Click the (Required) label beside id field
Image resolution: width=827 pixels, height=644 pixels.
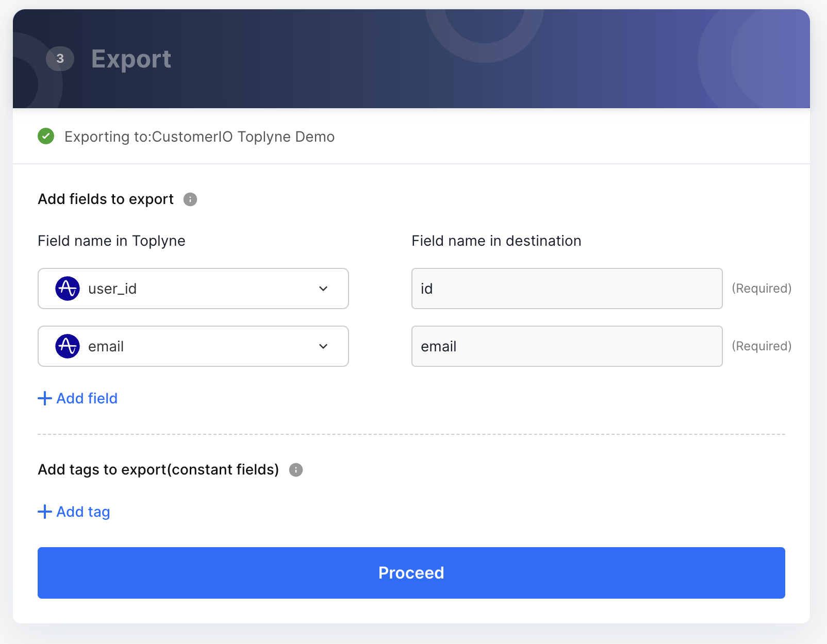[x=762, y=289]
